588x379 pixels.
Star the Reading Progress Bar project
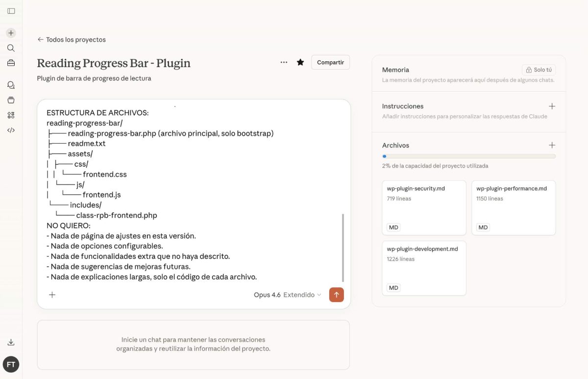click(300, 62)
